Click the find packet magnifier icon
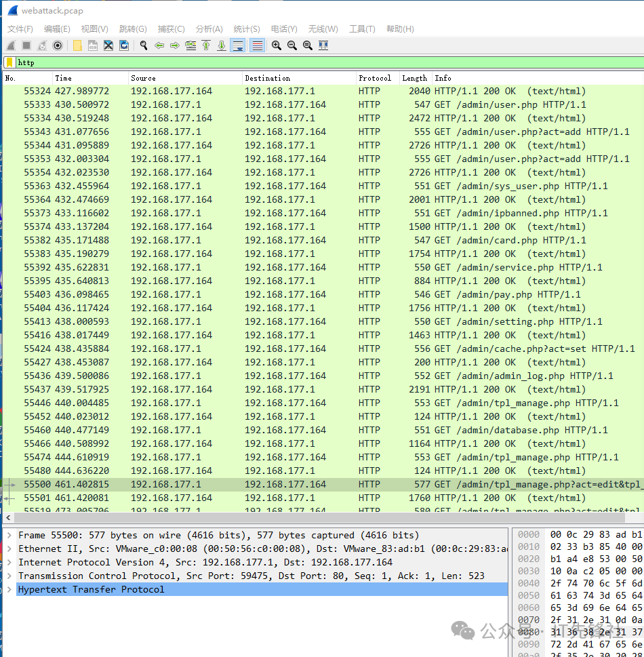The height and width of the screenshot is (657, 644). 144,45
